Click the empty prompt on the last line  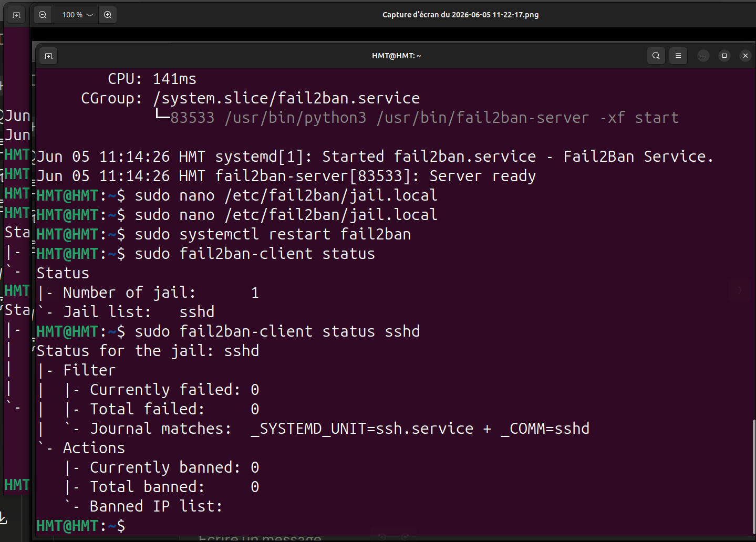pyautogui.click(x=81, y=526)
